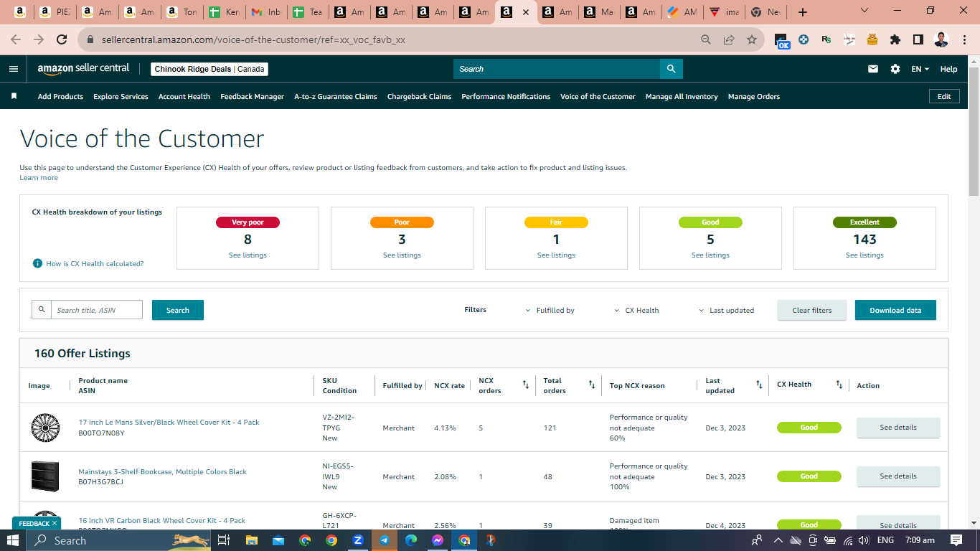Screen dimensions: 980x551
Task: See listings under Poor
Action: point(402,255)
